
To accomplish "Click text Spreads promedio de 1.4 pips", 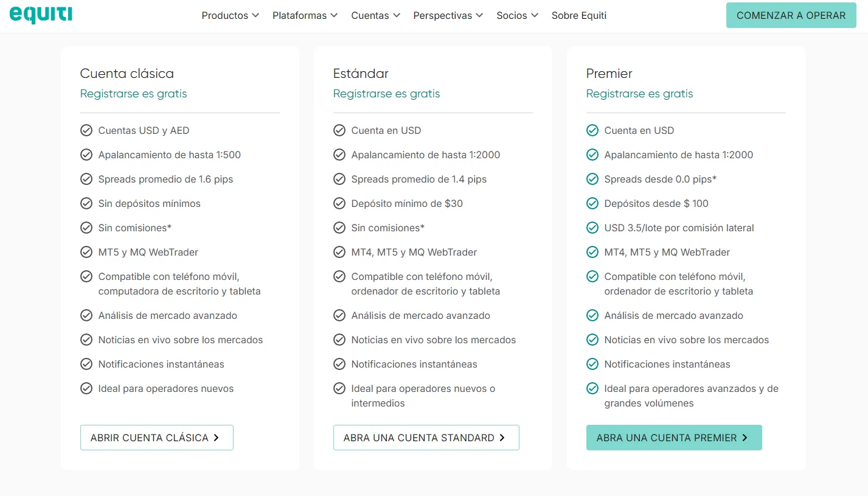I will point(419,179).
